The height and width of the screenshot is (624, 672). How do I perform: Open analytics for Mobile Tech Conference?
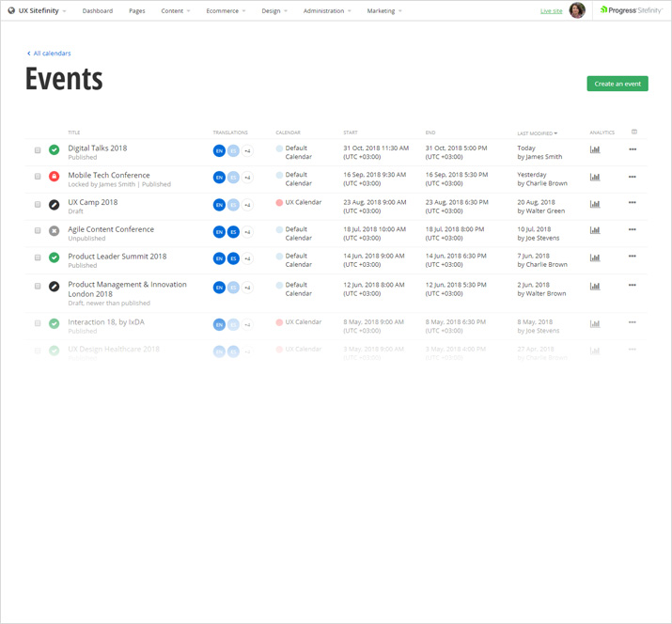595,177
